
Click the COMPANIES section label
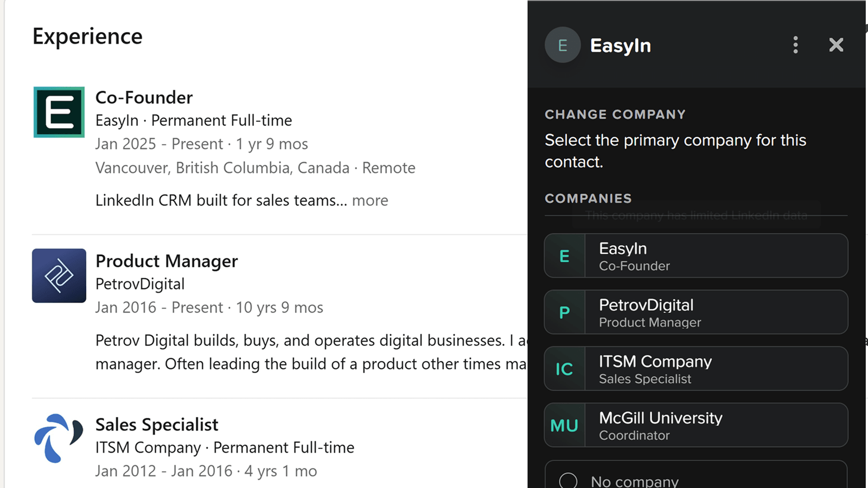coord(588,198)
